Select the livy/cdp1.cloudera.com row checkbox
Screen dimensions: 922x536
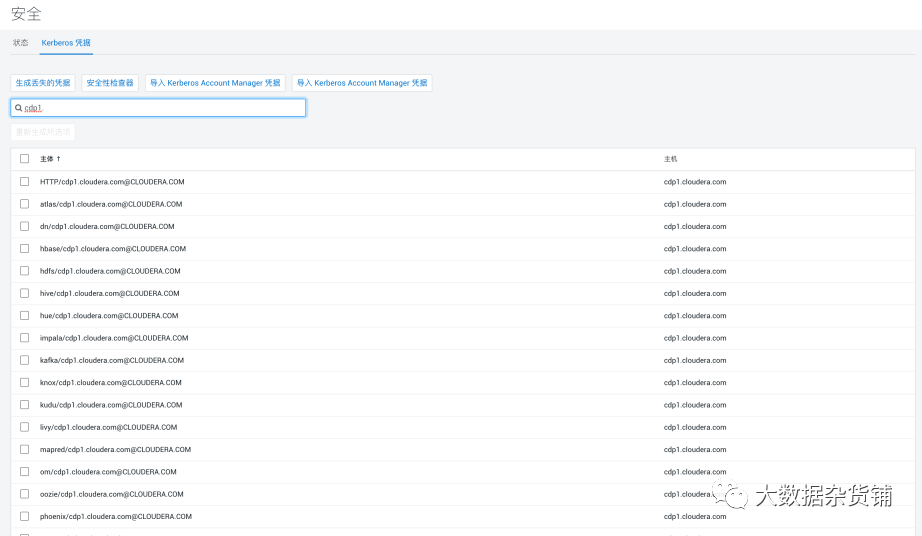click(24, 427)
